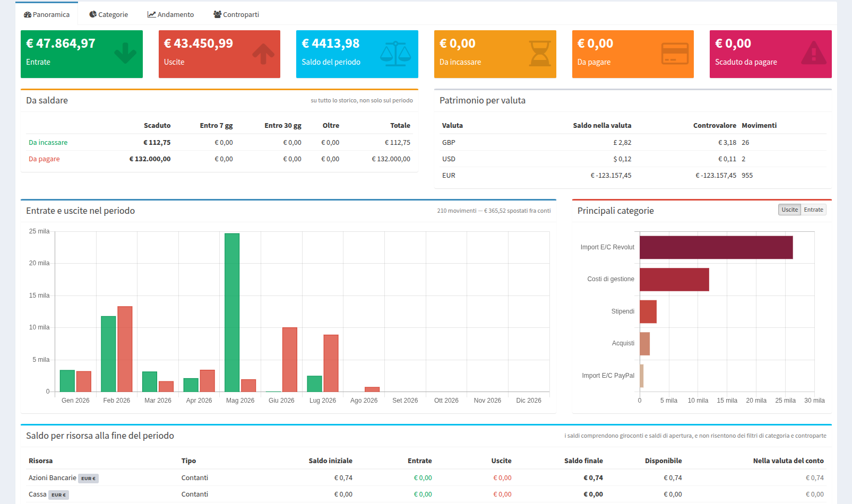Open the Panoramica tab
This screenshot has width=852, height=504.
[x=47, y=14]
